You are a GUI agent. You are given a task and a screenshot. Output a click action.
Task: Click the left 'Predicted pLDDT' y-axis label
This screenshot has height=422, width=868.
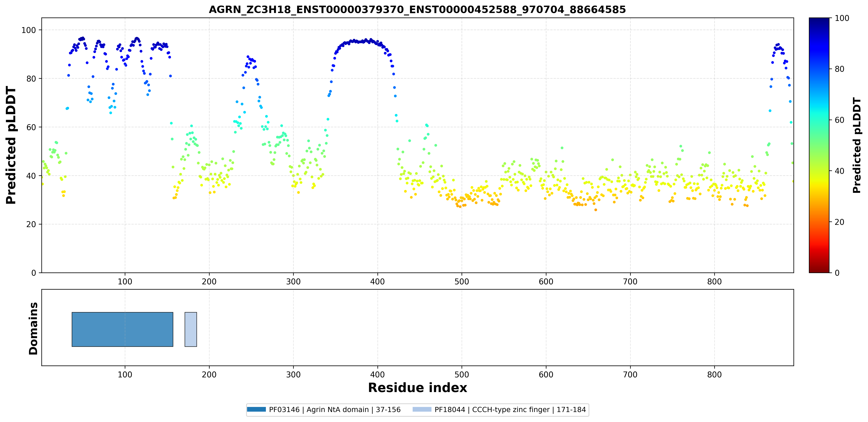point(11,145)
